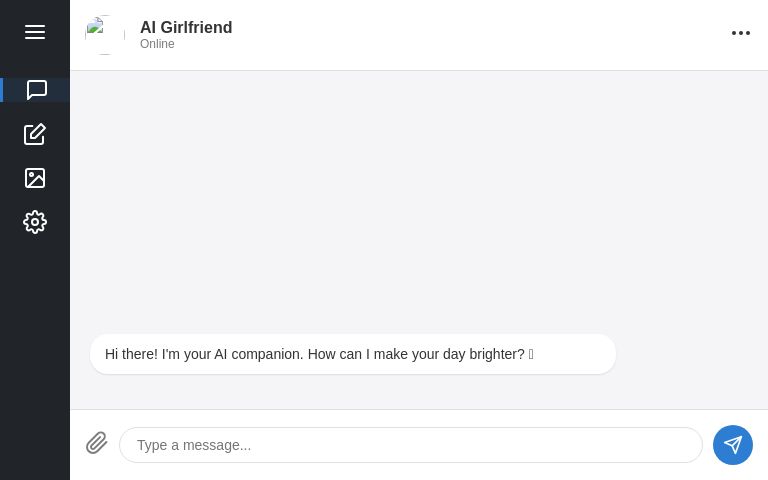
Task: Open the image gallery from the sidebar
Action: coord(35,178)
